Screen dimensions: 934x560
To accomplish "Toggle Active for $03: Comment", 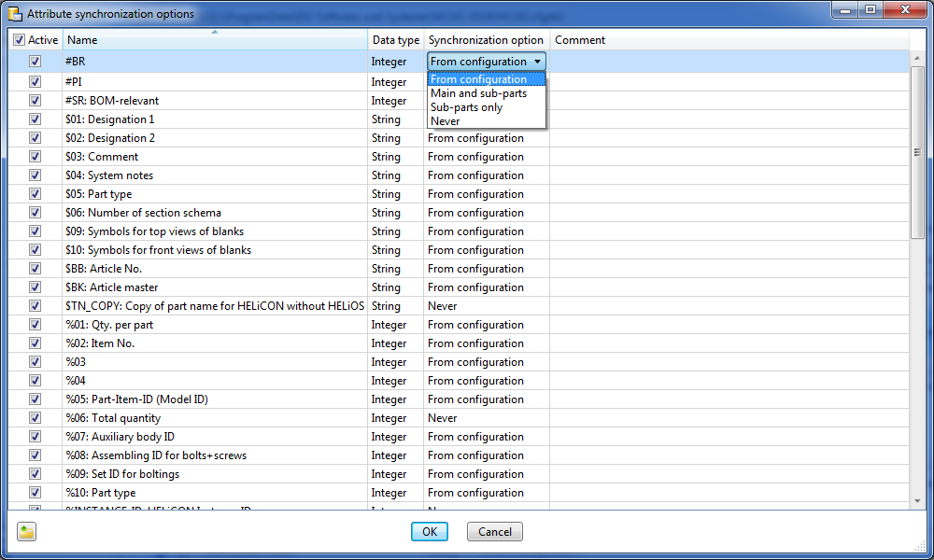I will 35,157.
